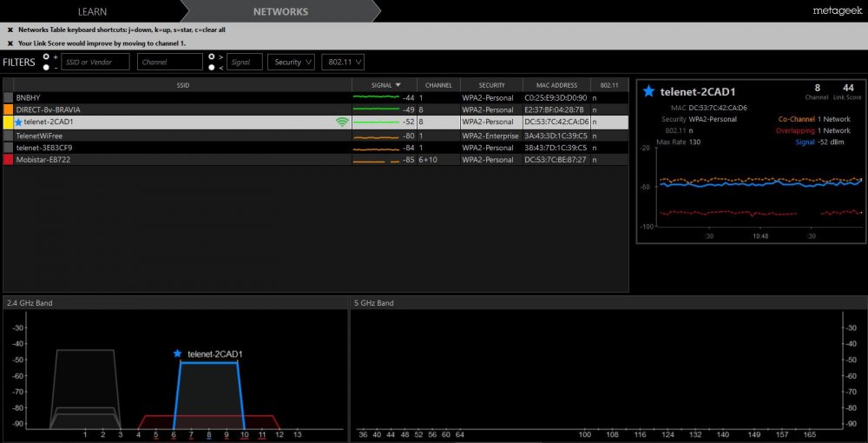Click the green Wi-Fi connected icon
868x443 pixels.
coord(342,122)
